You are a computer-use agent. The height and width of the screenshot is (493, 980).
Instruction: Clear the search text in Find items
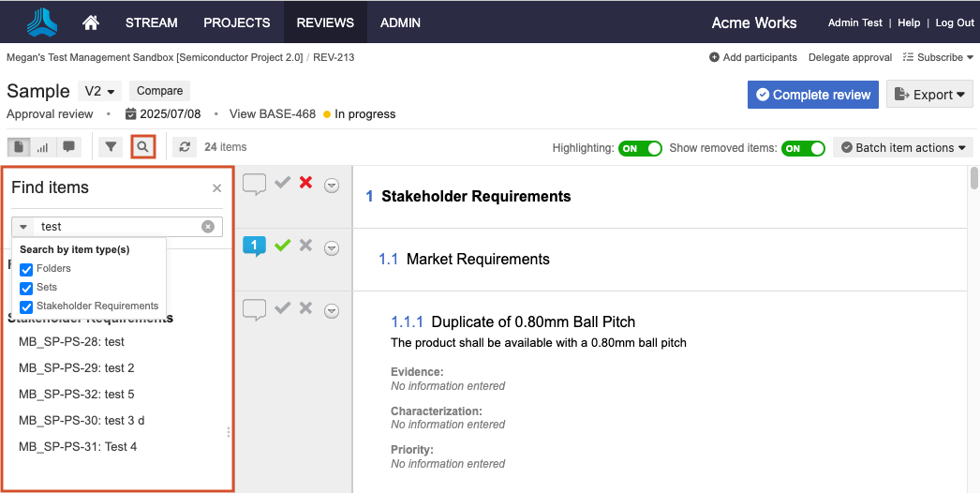pos(208,227)
